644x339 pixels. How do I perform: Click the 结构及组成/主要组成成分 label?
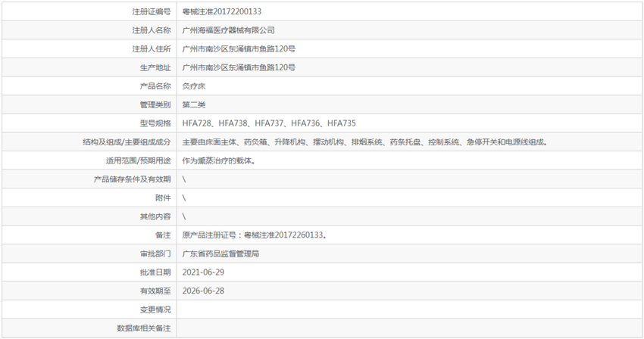click(x=127, y=142)
